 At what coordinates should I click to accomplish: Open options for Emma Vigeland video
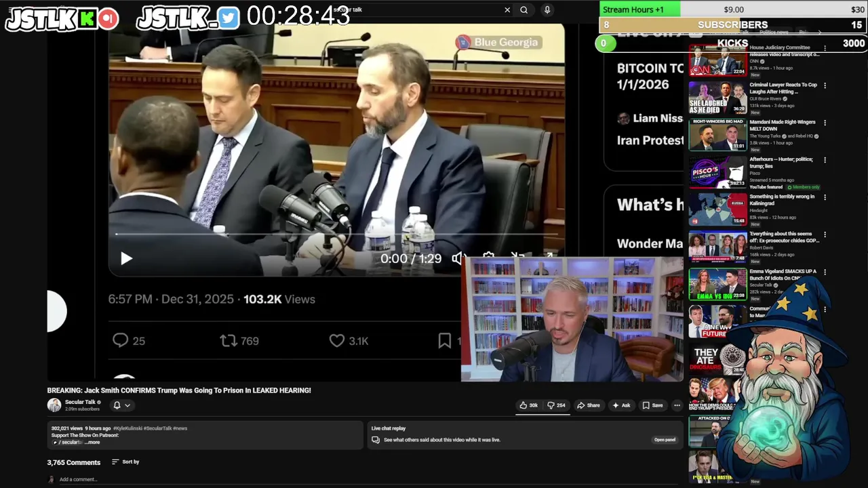coord(825,272)
